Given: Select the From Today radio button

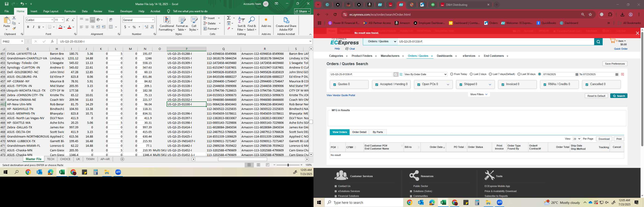Looking at the screenshot, I should (x=451, y=74).
